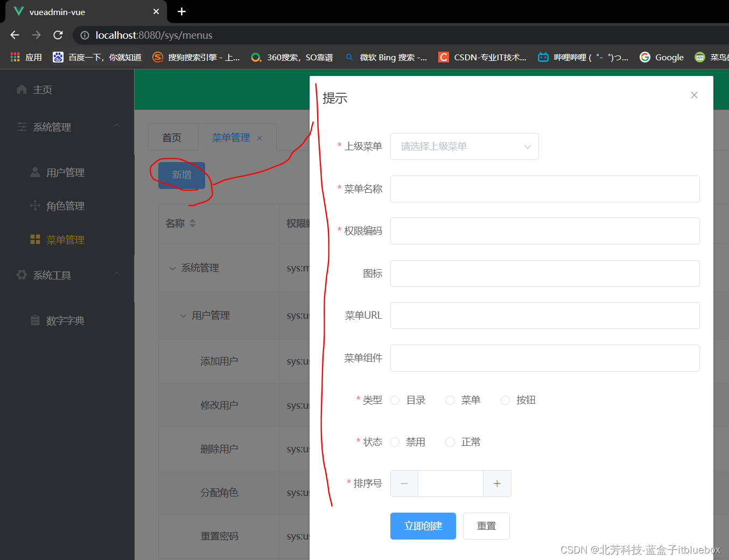Collapse the 系统管理 sidebar submenu arrow
The image size is (729, 560).
click(x=117, y=125)
